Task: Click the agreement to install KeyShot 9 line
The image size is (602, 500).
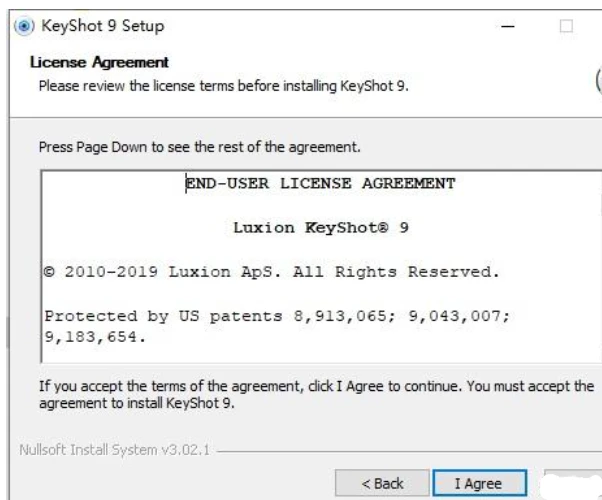Action: 137,403
